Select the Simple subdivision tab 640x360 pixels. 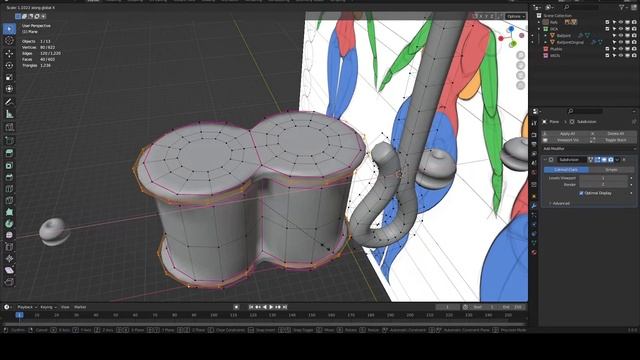coord(611,169)
